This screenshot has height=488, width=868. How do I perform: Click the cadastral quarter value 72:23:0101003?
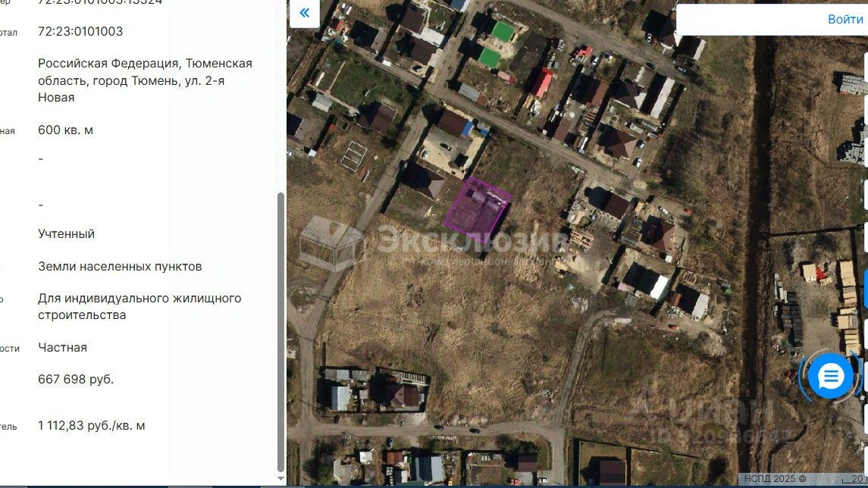80,32
